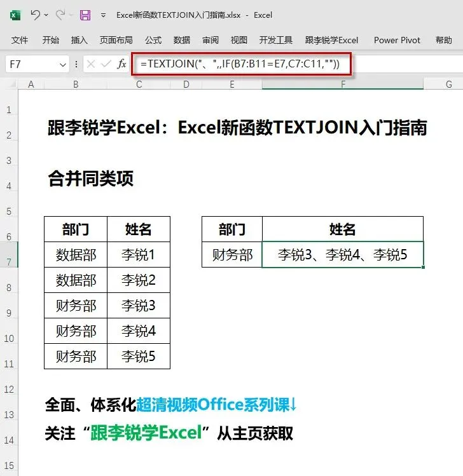Select the 财务部 cell next to 李锐5
Viewport: 463px width, 476px height.
point(76,356)
